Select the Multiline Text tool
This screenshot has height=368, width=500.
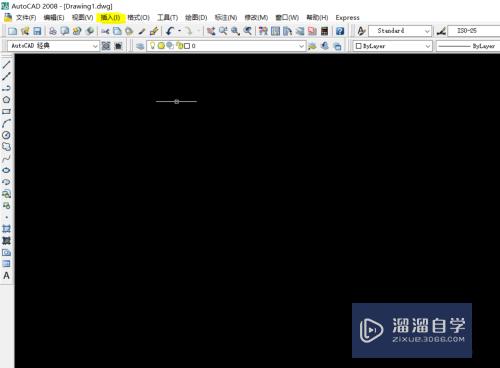6,276
